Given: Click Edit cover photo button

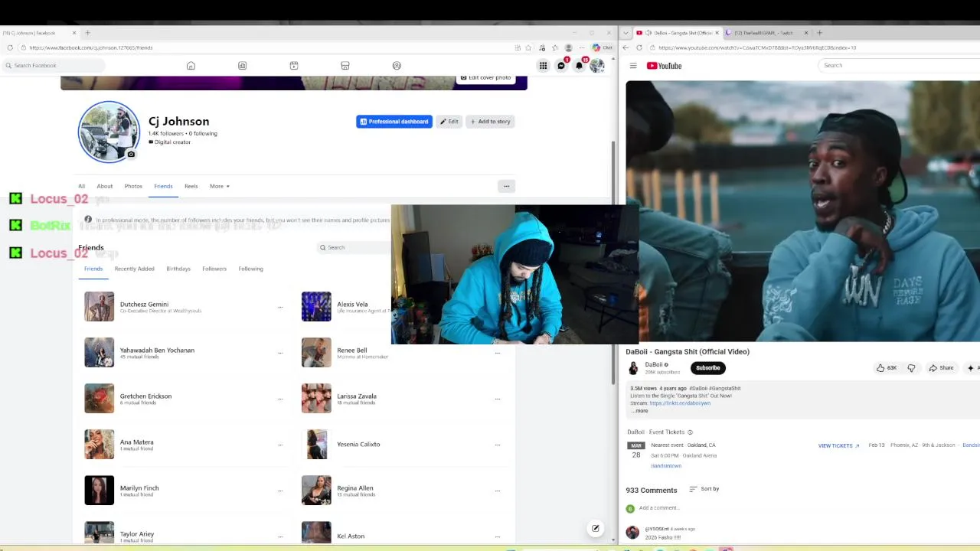Looking at the screenshot, I should pos(485,78).
